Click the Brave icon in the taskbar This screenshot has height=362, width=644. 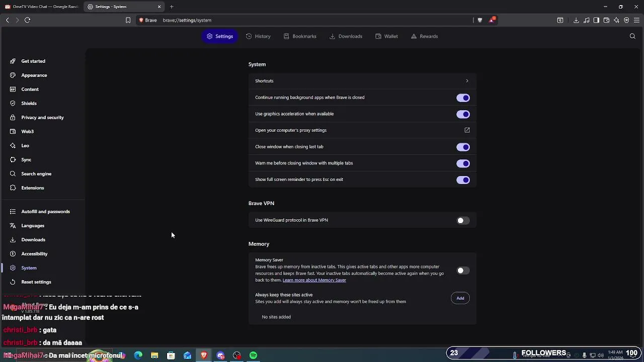pyautogui.click(x=204, y=355)
